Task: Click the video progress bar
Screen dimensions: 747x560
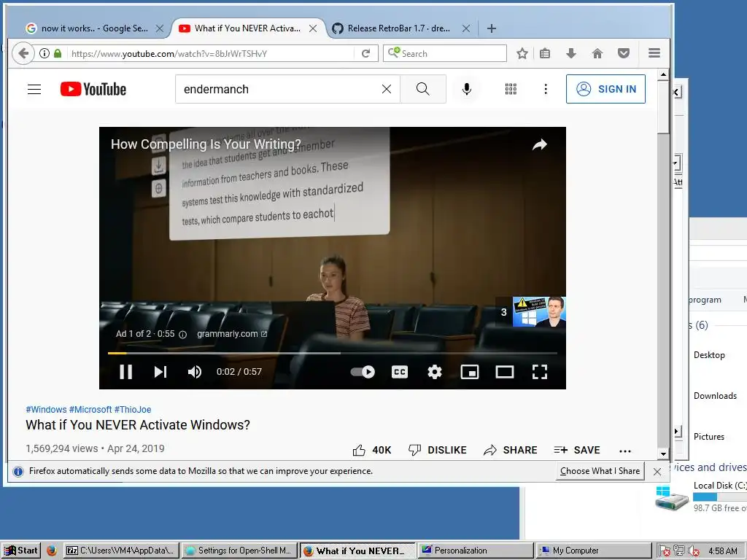Action: (x=333, y=353)
